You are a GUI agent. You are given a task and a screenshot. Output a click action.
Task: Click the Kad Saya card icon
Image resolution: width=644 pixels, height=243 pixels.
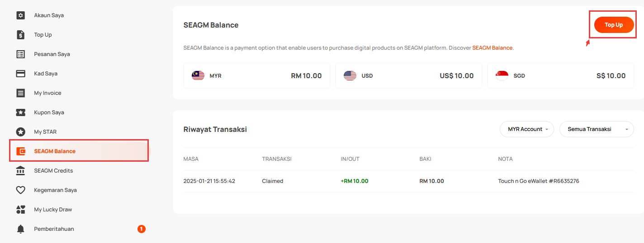point(20,74)
